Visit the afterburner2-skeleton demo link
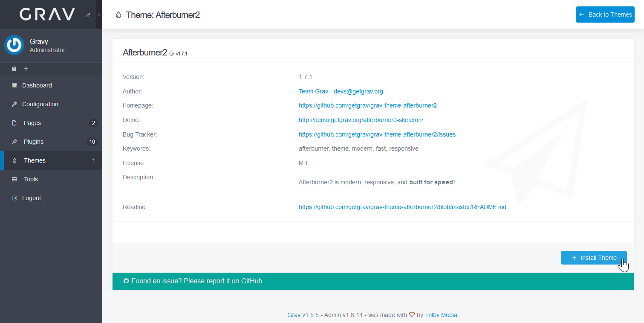This screenshot has height=323, width=644. point(361,120)
